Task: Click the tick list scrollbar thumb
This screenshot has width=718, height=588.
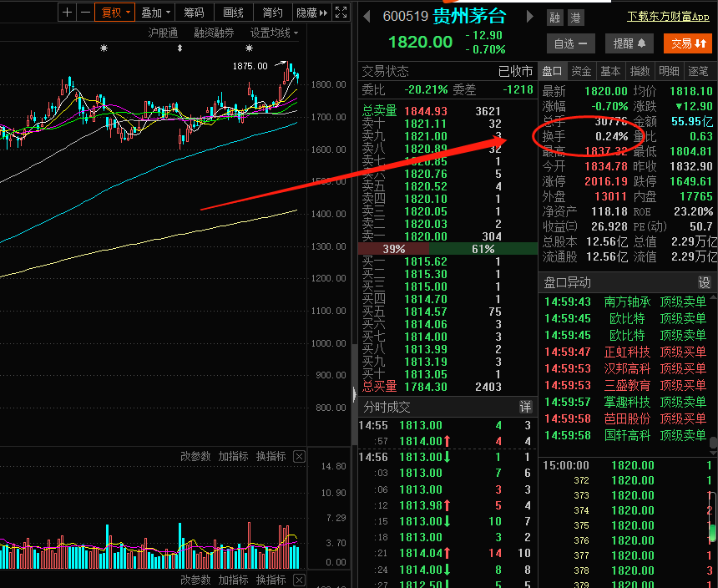Action: [712, 533]
